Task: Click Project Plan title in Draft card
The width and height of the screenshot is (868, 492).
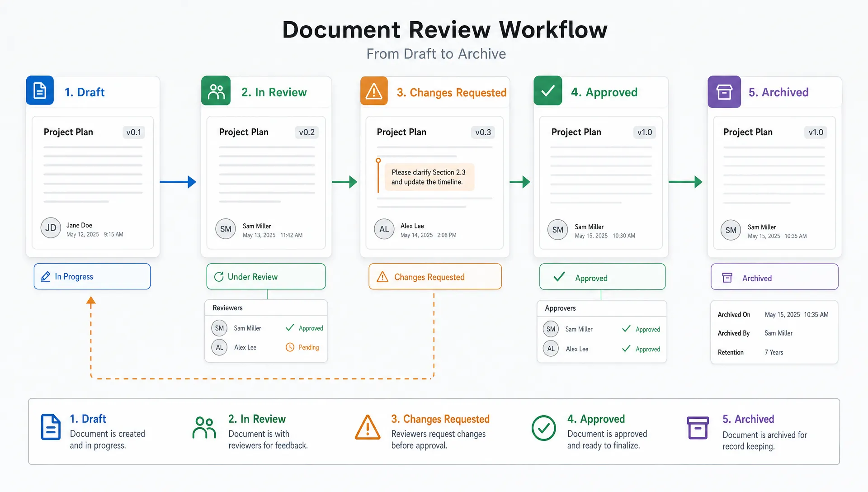Action: coord(68,132)
